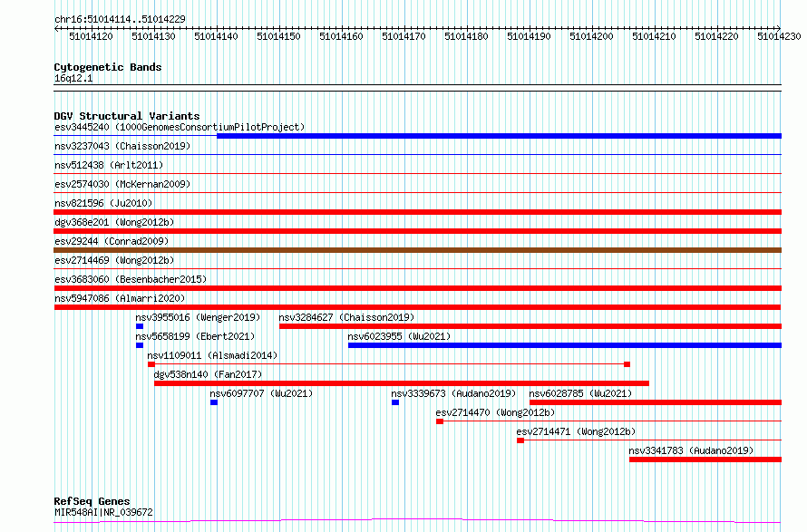
Task: Click the nsv3955016 (Wenger2019) label
Action: 199,317
